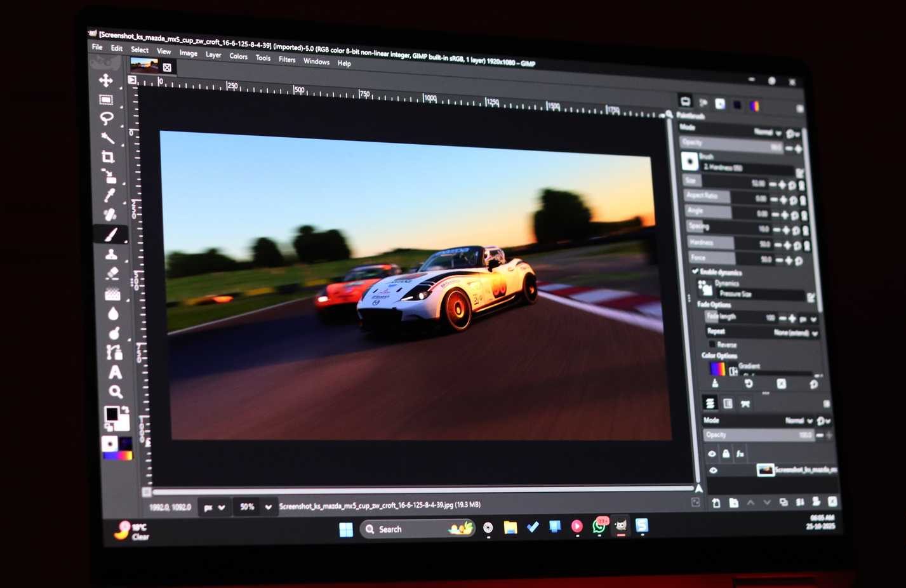Select the Blur/Sharpen droplet tool

point(113,313)
